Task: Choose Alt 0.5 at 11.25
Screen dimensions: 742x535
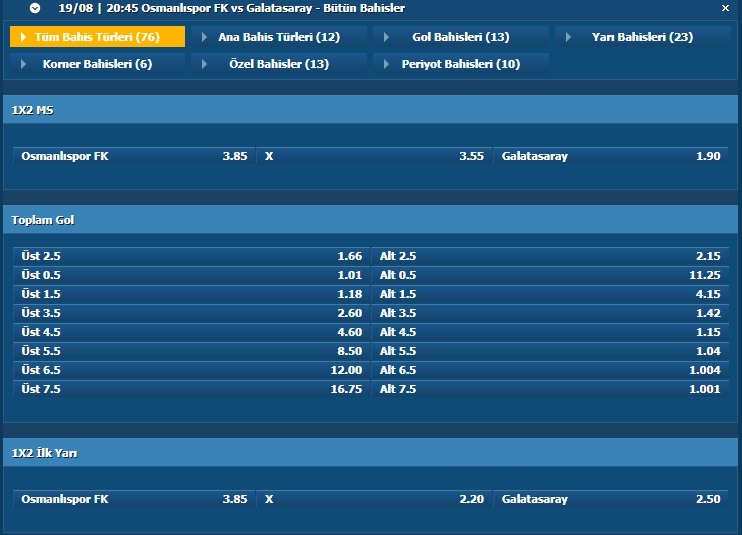Action: 550,275
